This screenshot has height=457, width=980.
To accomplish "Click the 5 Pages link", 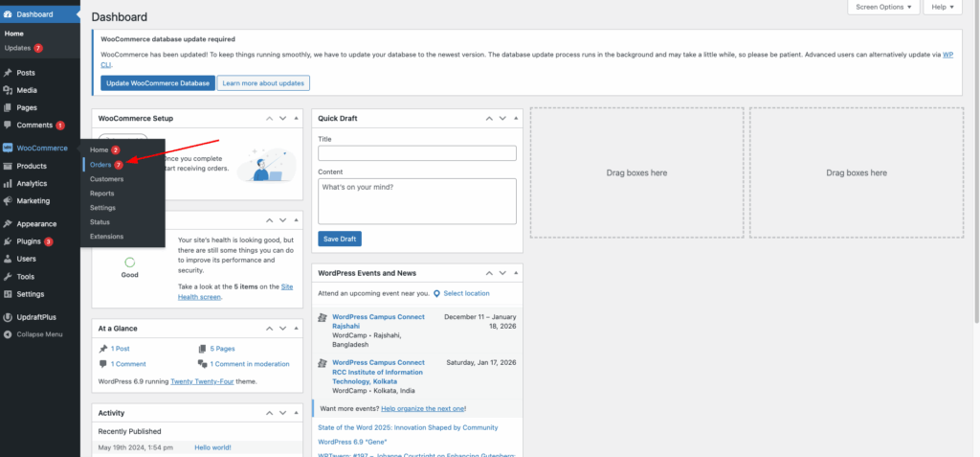I will (x=222, y=349).
